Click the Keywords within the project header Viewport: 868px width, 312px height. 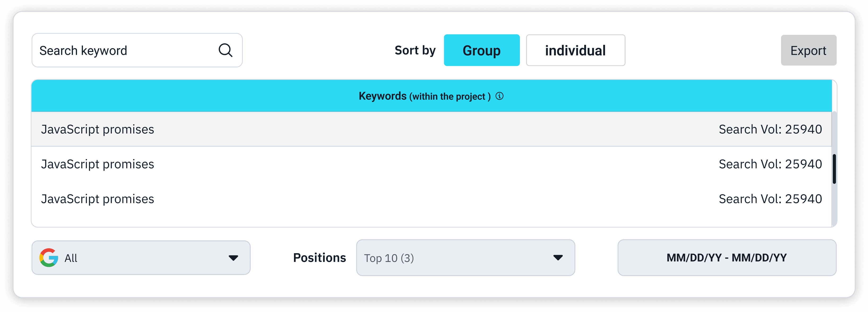pos(425,96)
